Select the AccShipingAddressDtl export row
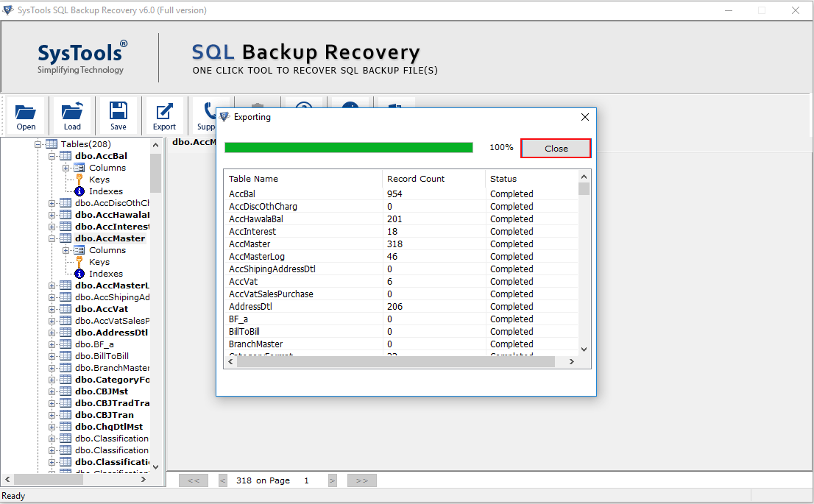Viewport: 814px width, 504px height. click(x=401, y=269)
